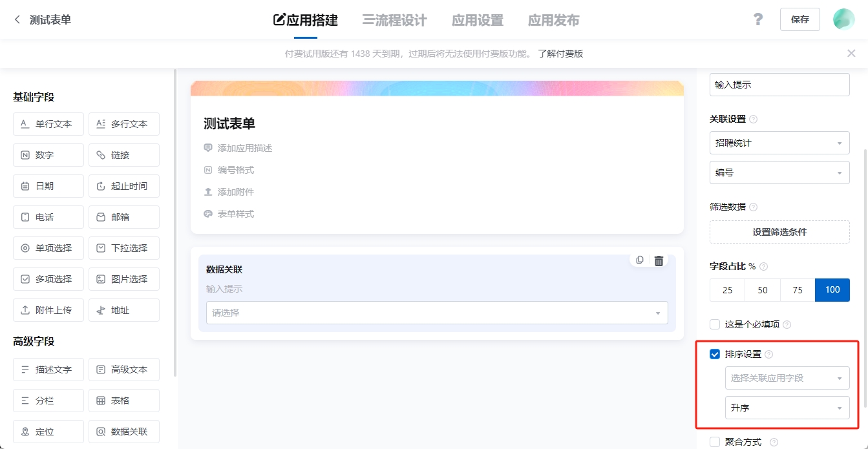Add a 附件上传 upload field
This screenshot has width=868, height=449.
pos(48,310)
